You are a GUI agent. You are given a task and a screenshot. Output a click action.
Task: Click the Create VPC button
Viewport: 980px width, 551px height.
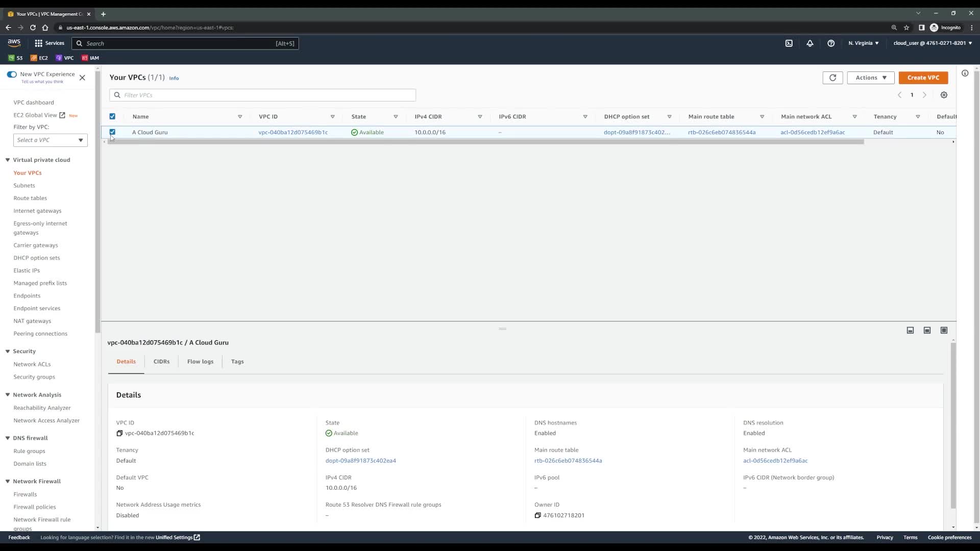click(923, 78)
